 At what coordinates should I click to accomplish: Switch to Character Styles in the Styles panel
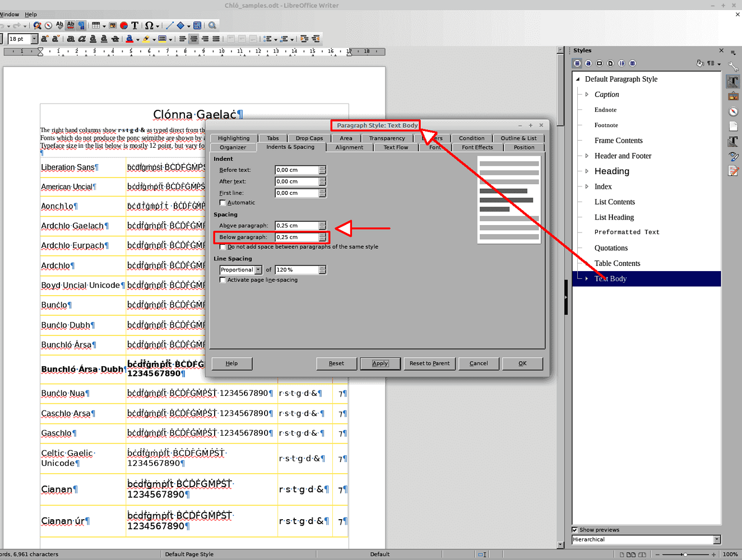pos(588,63)
